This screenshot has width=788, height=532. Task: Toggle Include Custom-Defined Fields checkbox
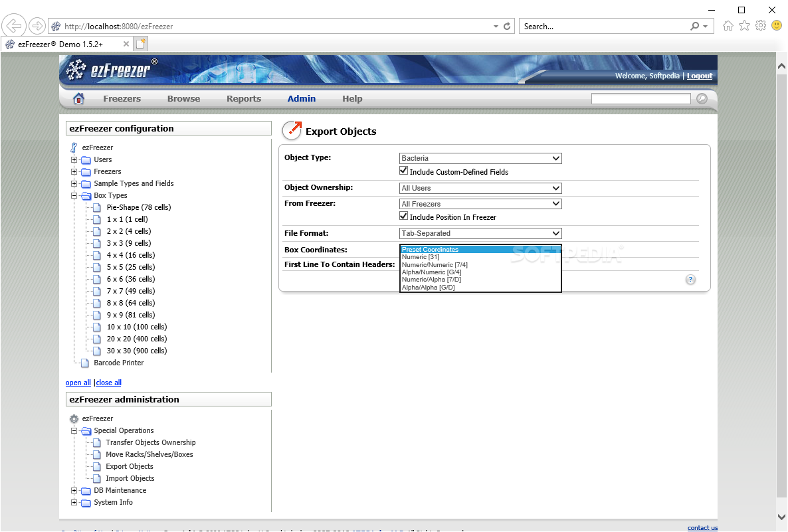(x=403, y=171)
